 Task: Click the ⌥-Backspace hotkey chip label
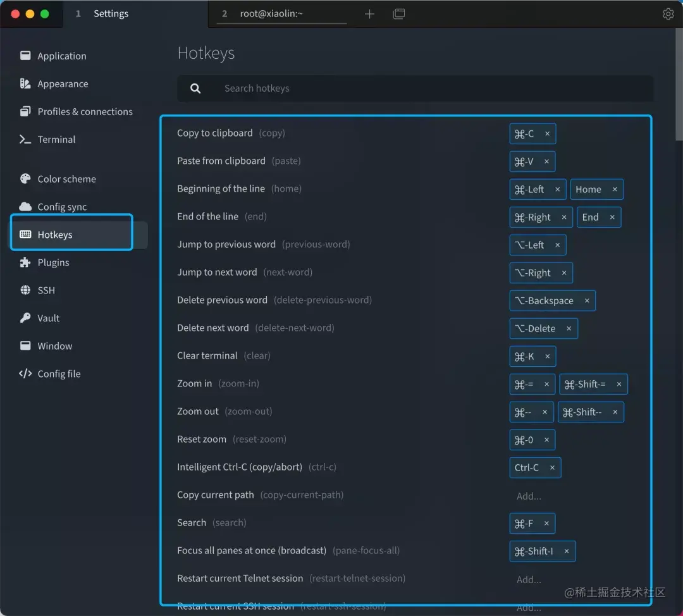[x=544, y=301]
